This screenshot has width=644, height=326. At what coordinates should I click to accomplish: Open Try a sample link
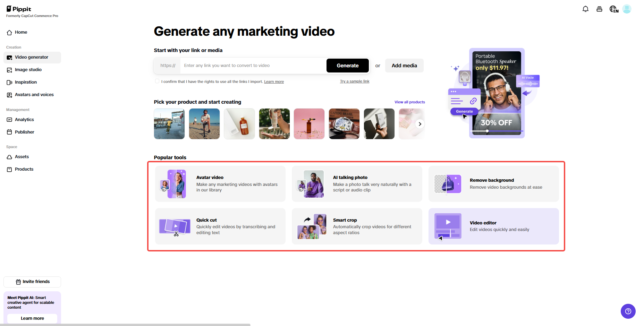[x=355, y=81]
